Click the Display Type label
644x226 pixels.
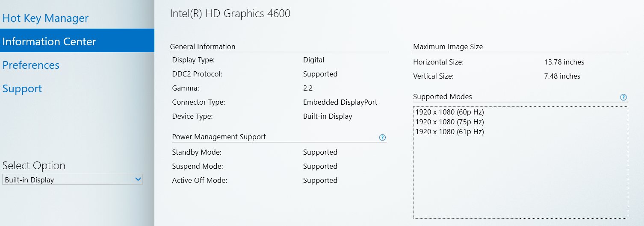(193, 60)
